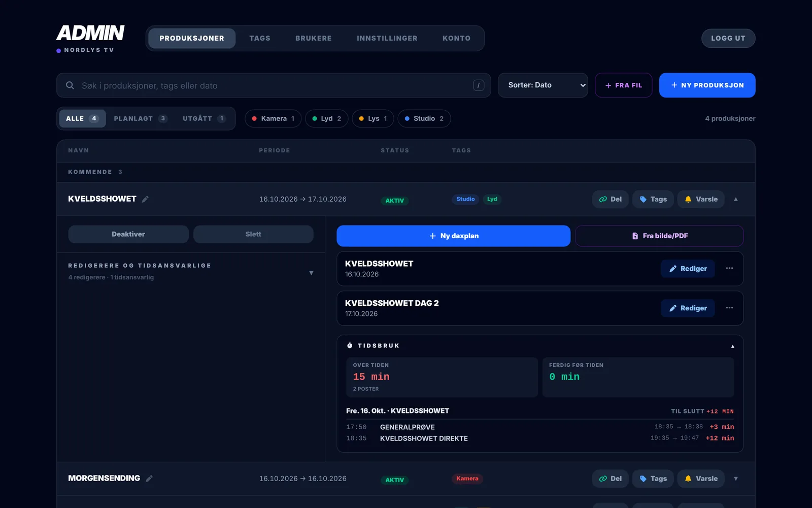Click the pencil icon next to KVELDSSHOWET

(x=145, y=199)
